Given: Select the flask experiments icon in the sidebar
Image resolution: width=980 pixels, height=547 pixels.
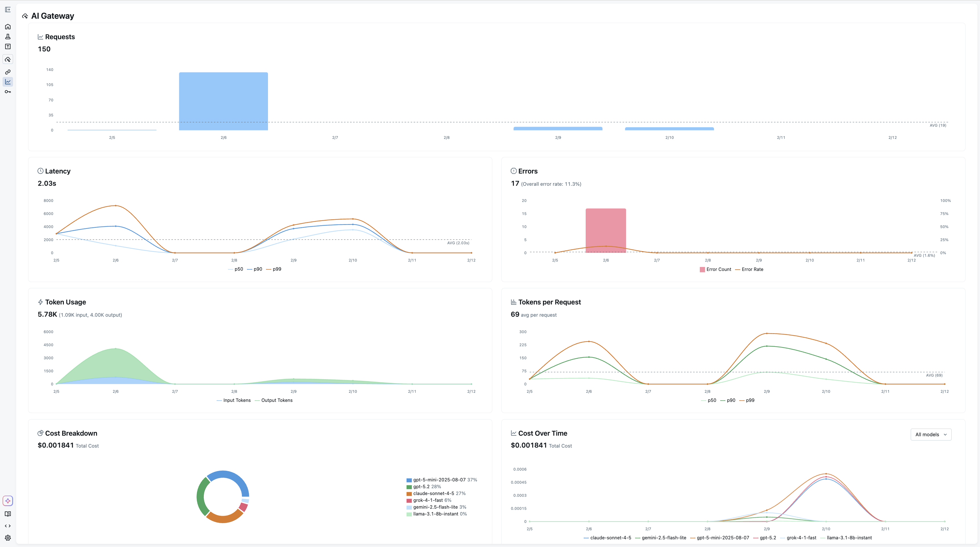Looking at the screenshot, I should pos(8,36).
